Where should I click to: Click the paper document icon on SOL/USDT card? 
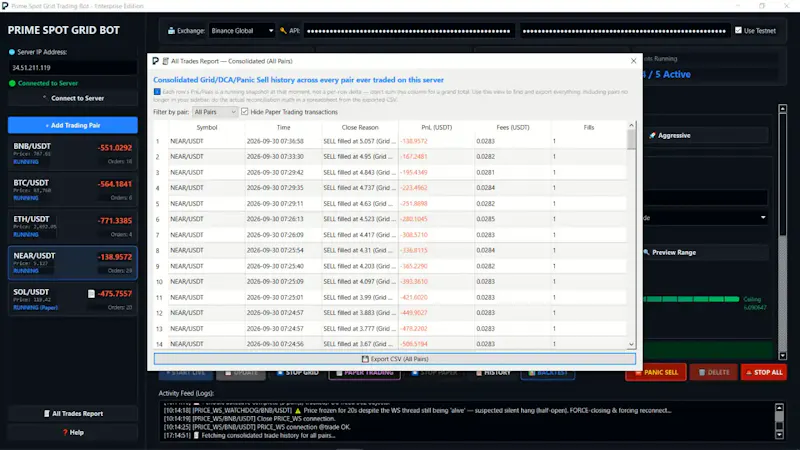(x=91, y=293)
